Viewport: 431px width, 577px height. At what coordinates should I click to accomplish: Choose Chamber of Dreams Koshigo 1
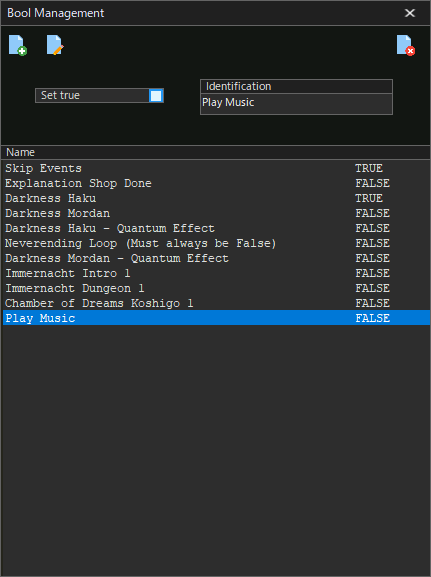216,303
